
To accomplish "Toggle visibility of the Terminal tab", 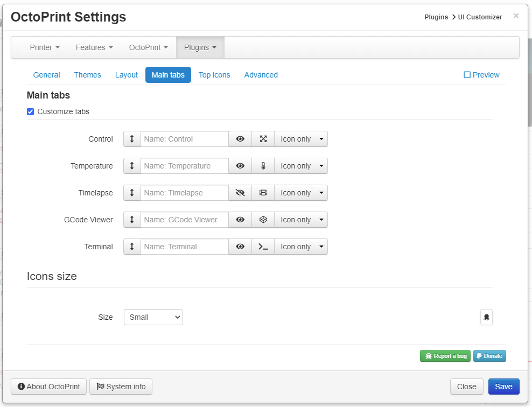I will [x=240, y=247].
